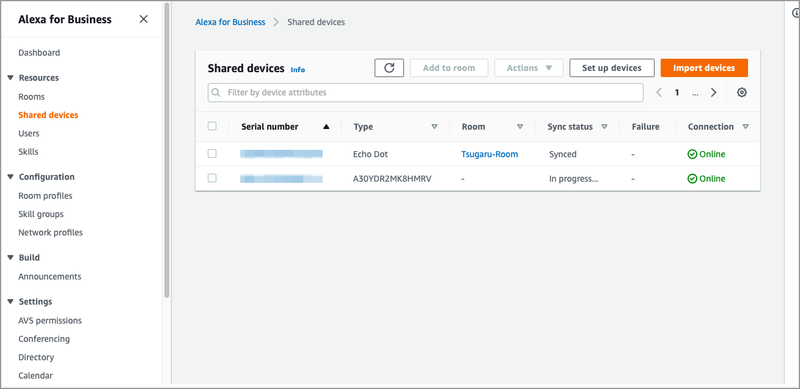Collapse the Configuration section
This screenshot has height=389, width=800.
point(10,177)
